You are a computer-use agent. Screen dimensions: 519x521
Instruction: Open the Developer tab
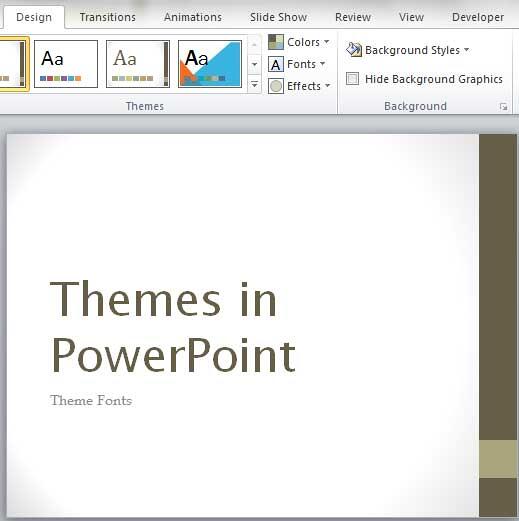point(478,17)
